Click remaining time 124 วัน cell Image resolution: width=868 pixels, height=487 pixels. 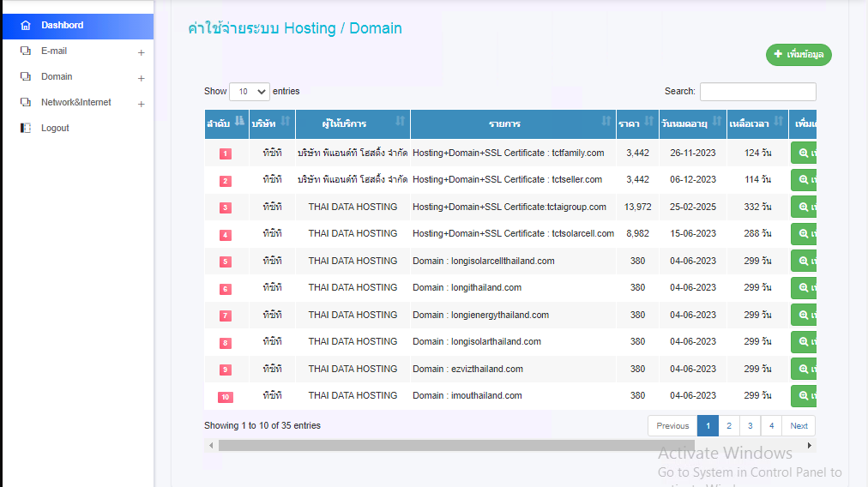pos(758,153)
